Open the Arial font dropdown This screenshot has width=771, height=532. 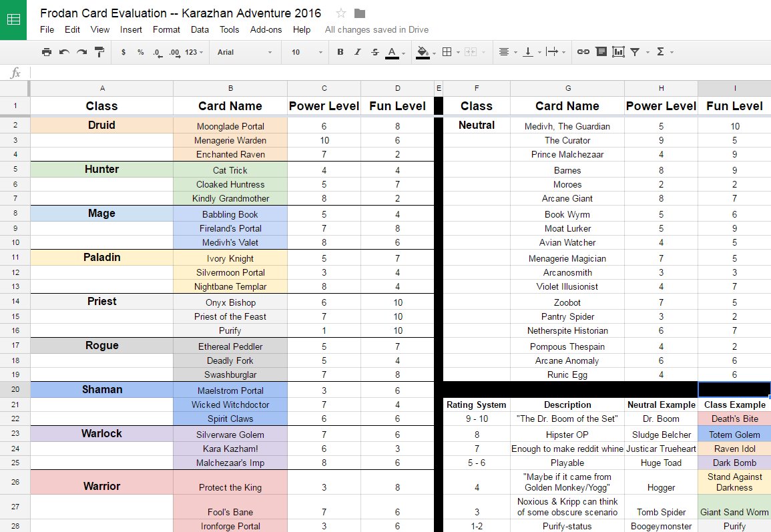click(x=244, y=52)
